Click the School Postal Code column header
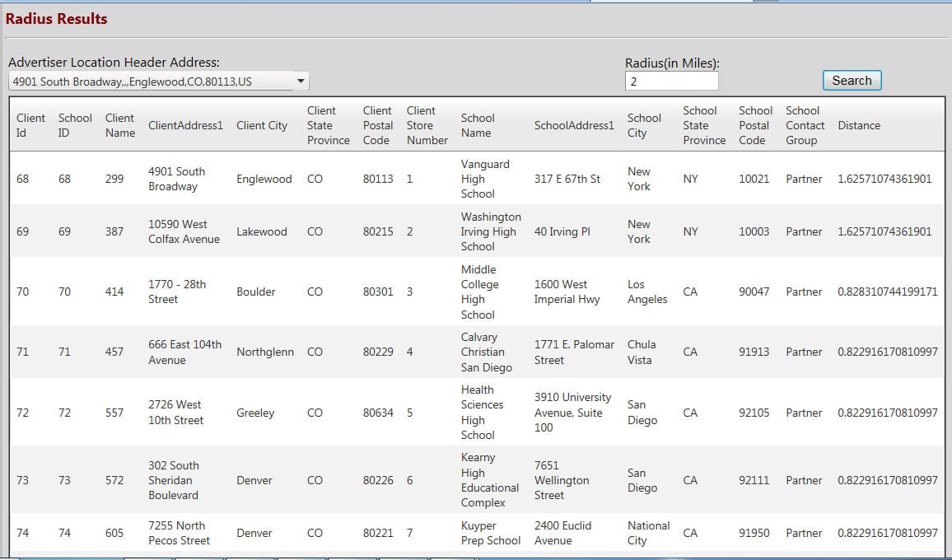Viewport: 952px width, 560px height. coord(755,125)
